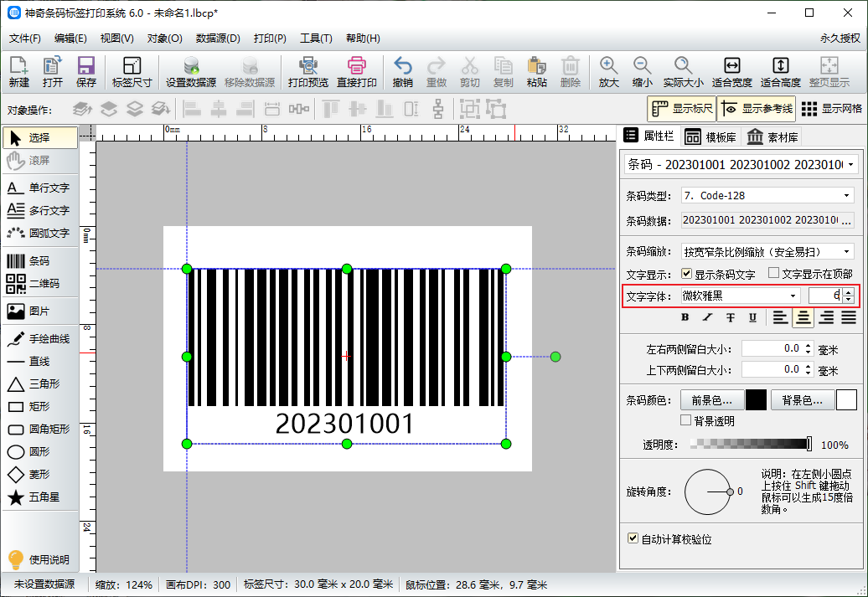This screenshot has width=868, height=597.
Task: Switch to the 模板库 tab
Action: [710, 137]
